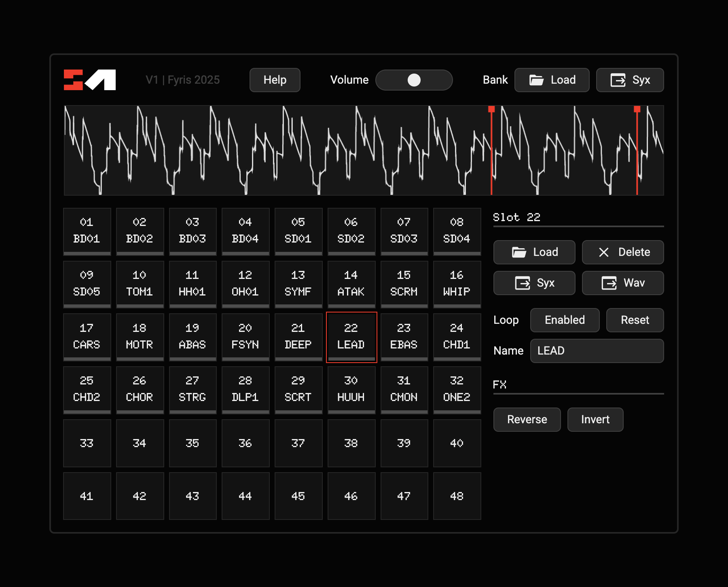Select the loop start marker in the waveform
The height and width of the screenshot is (587, 728).
coord(491,110)
